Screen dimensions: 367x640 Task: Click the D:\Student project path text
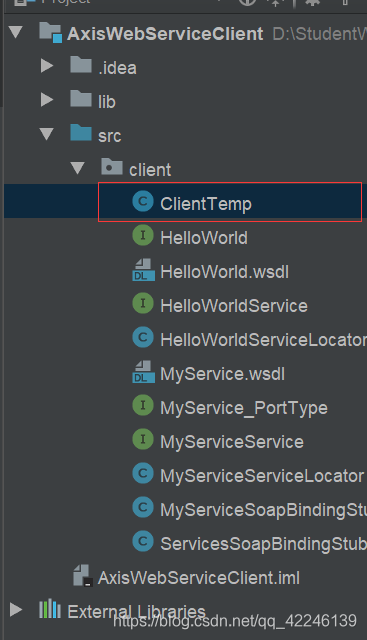[320, 34]
